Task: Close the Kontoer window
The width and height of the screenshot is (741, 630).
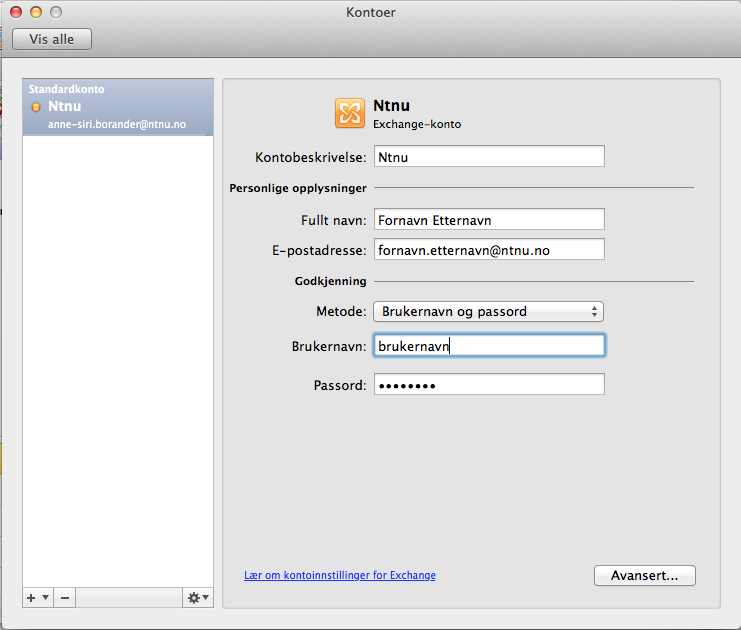Action: (16, 12)
